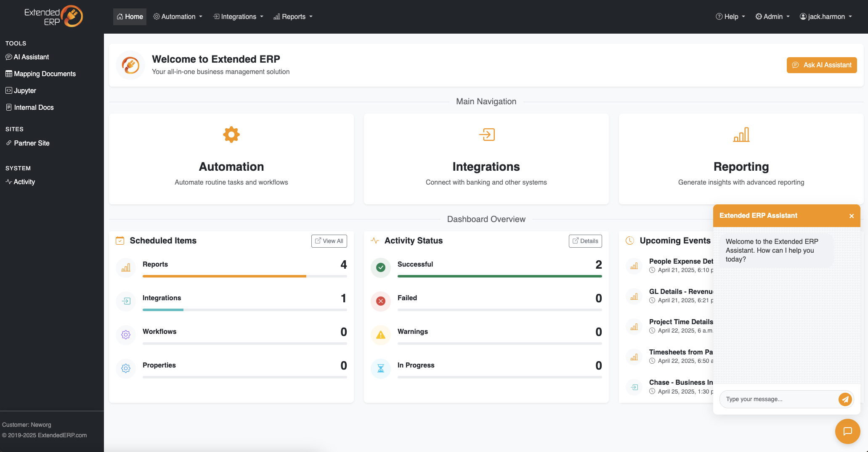Visit the Partner Site link
Screen dimensions: 868x452
point(28,143)
